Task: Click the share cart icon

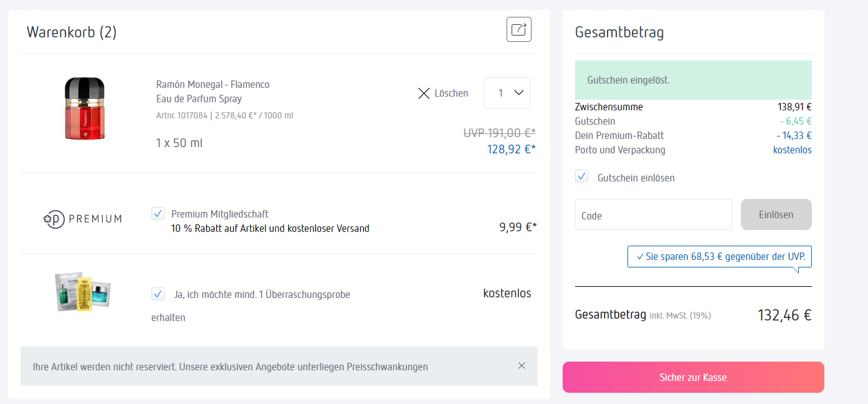Action: pos(518,29)
